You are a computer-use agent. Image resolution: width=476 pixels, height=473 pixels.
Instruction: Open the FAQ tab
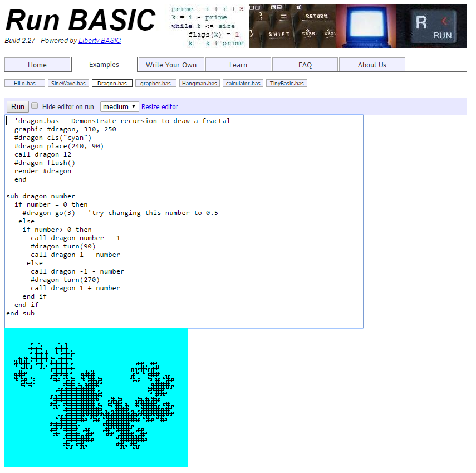pos(305,64)
